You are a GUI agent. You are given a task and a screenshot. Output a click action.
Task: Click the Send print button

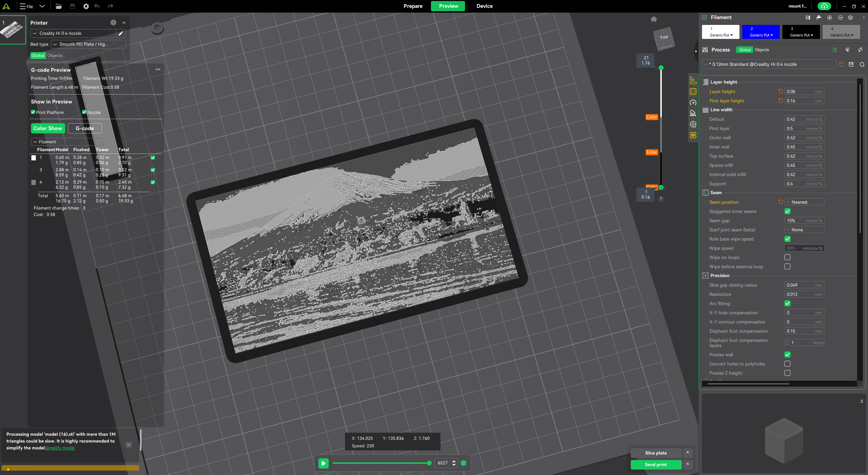(656, 464)
